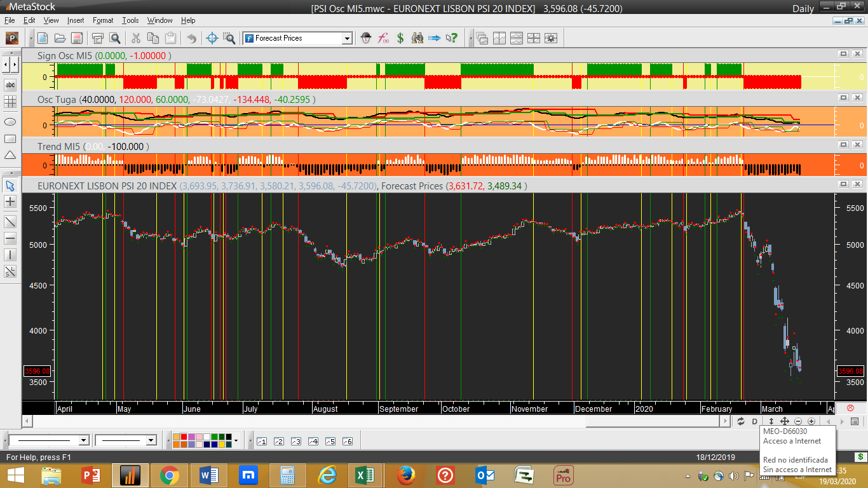Toggle chart layout button number 4
Image resolution: width=868 pixels, height=488 pixels.
pos(313,441)
